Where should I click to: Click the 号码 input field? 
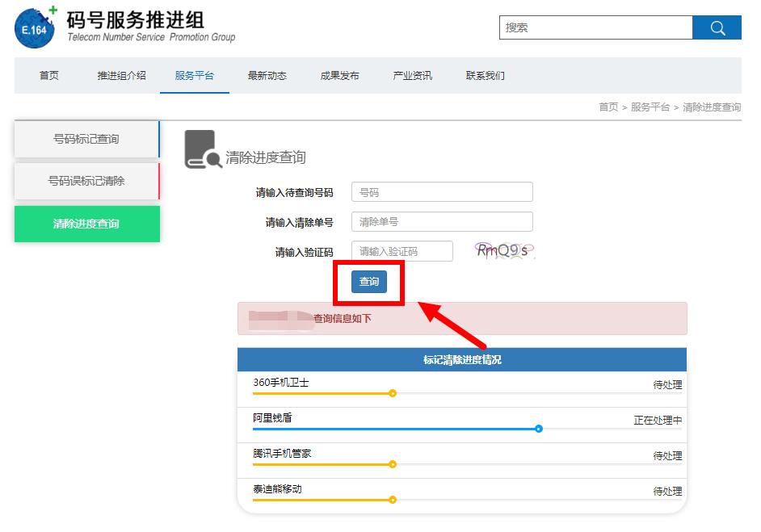click(x=441, y=191)
